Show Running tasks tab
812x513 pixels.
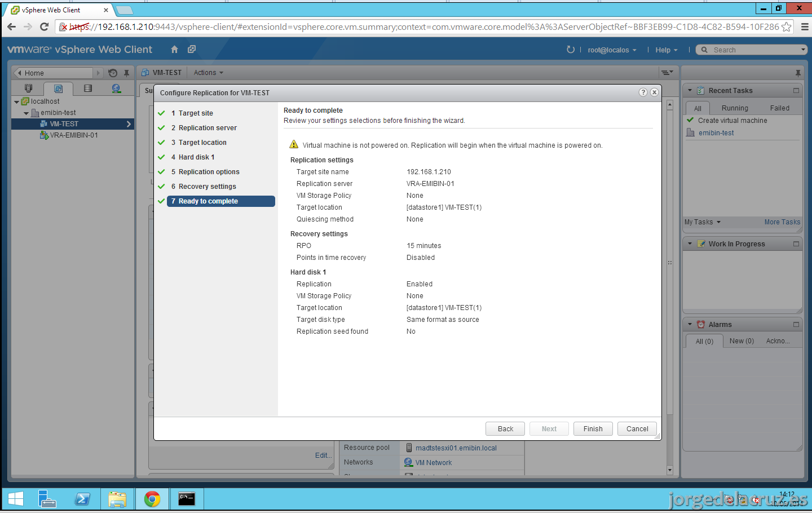pos(735,108)
